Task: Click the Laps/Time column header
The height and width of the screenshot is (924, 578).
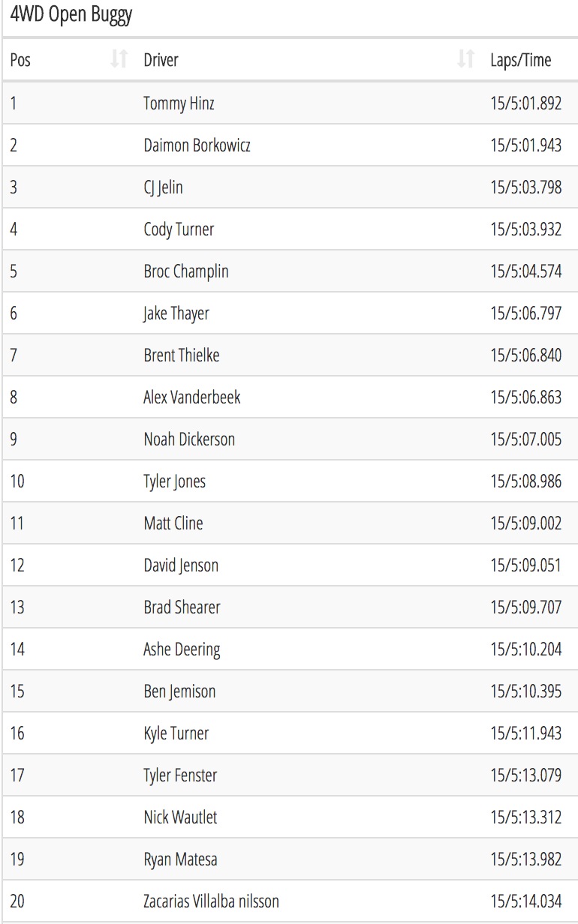Action: tap(530, 59)
